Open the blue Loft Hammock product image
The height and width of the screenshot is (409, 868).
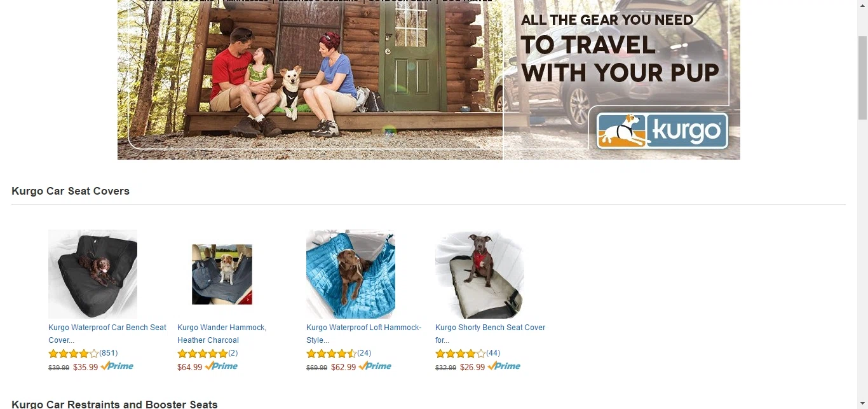351,274
